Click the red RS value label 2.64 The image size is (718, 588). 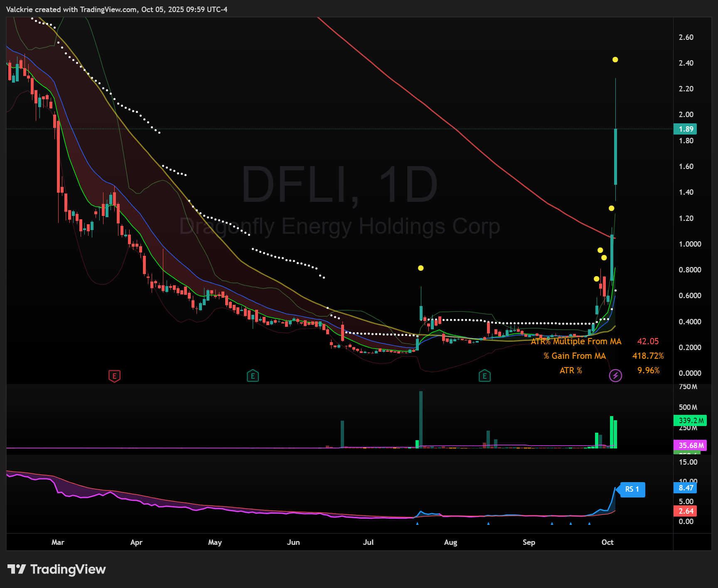[685, 511]
